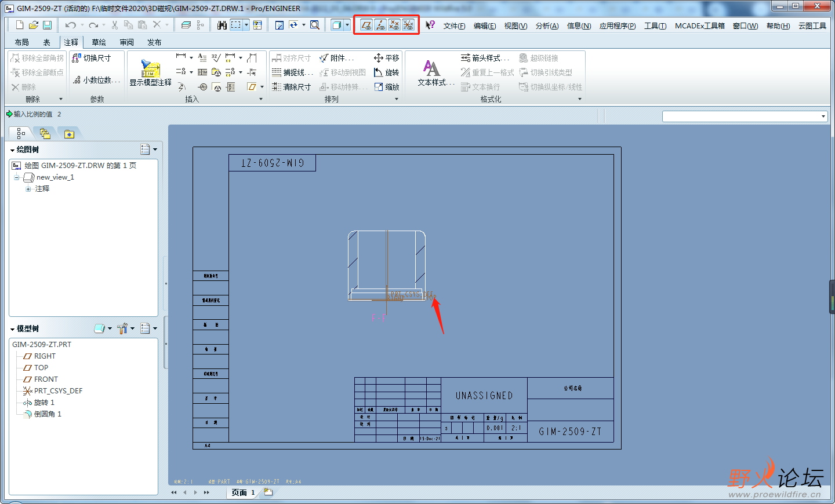Switch to the Review (审阅) ribbon tab

[x=127, y=42]
